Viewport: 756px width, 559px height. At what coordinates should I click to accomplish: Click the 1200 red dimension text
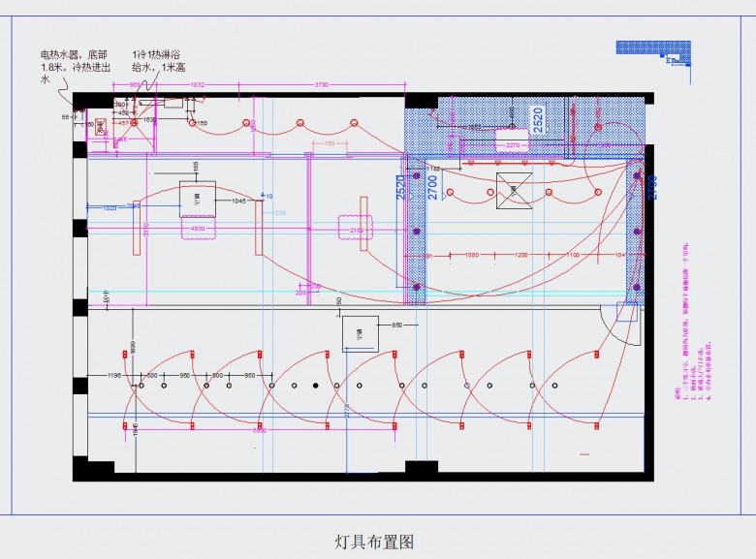521,254
